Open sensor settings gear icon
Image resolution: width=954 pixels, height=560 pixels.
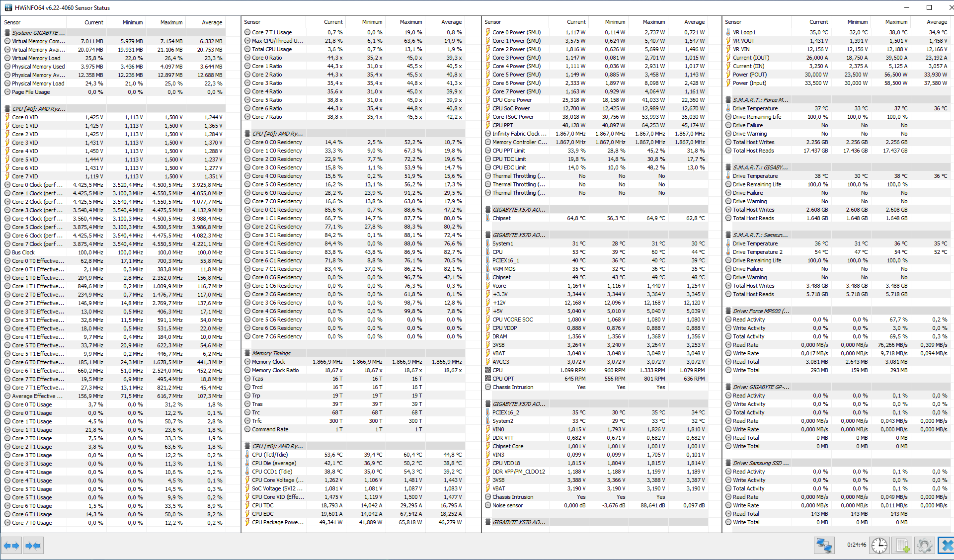[924, 546]
